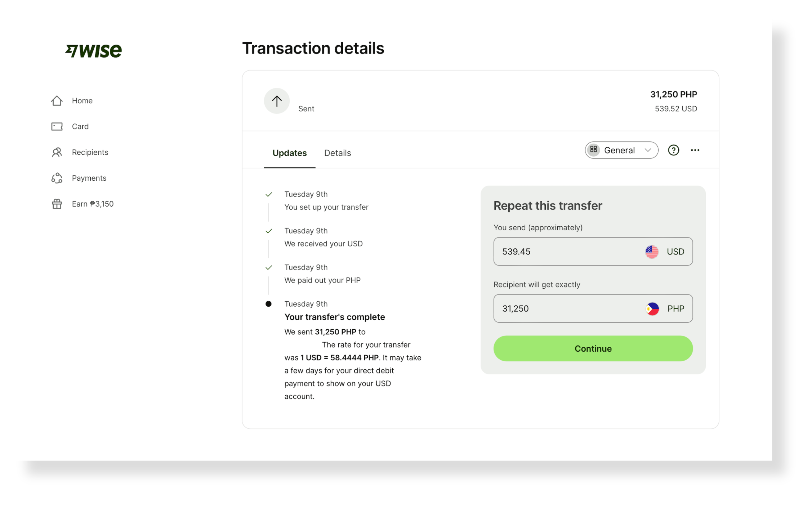Click the help circle question mark icon

click(674, 150)
